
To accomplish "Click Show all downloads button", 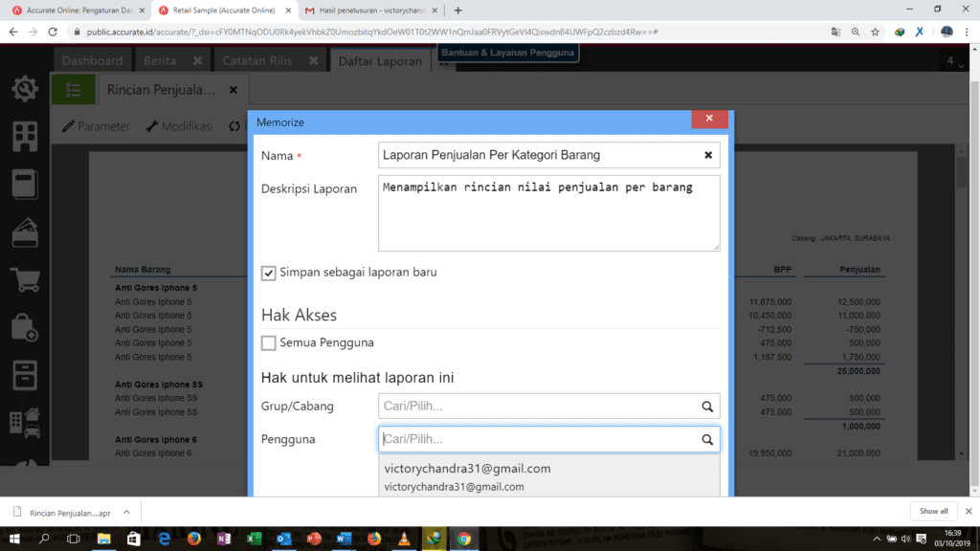I will (933, 511).
